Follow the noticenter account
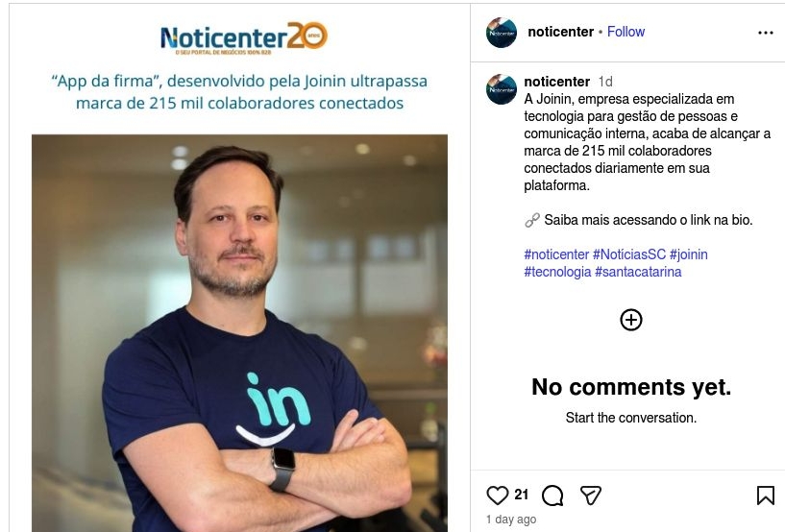The height and width of the screenshot is (532, 785). 626,32
